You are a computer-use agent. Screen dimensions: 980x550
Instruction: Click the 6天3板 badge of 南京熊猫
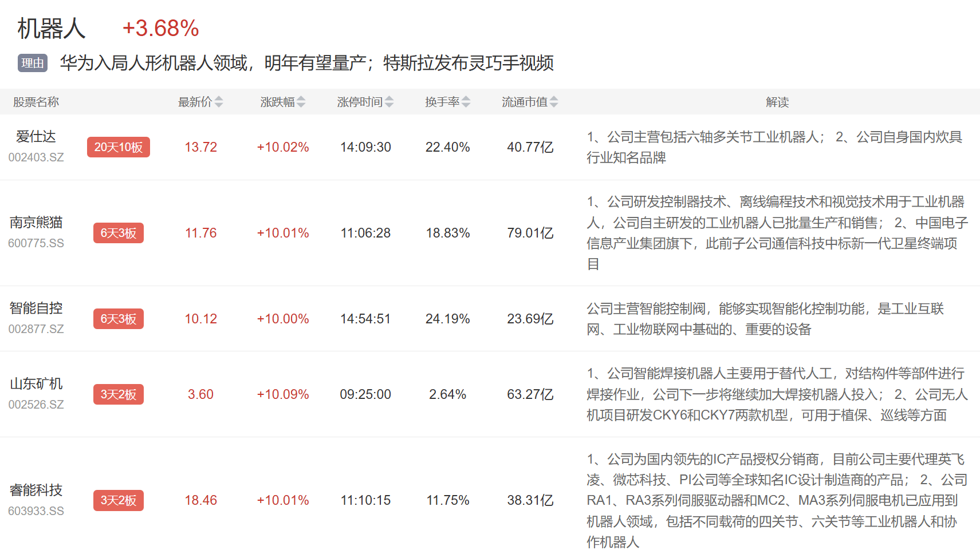118,233
